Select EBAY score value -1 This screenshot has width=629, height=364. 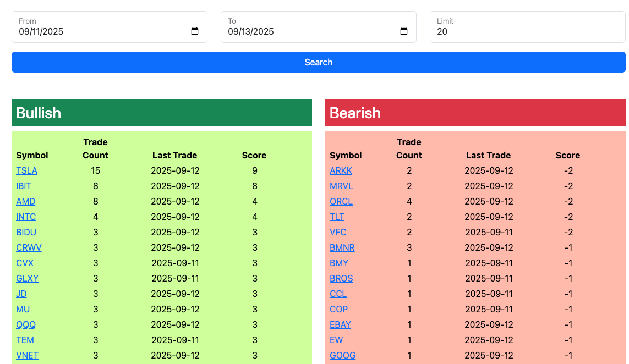(x=568, y=325)
